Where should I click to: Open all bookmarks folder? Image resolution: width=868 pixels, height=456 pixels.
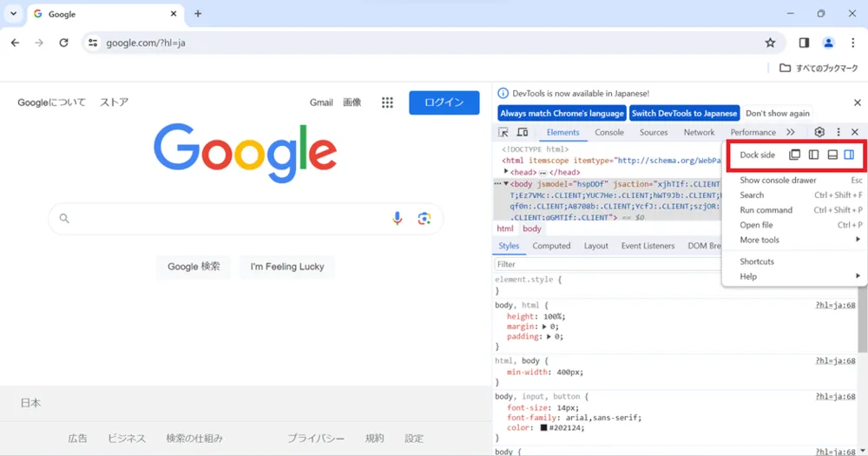(x=819, y=68)
